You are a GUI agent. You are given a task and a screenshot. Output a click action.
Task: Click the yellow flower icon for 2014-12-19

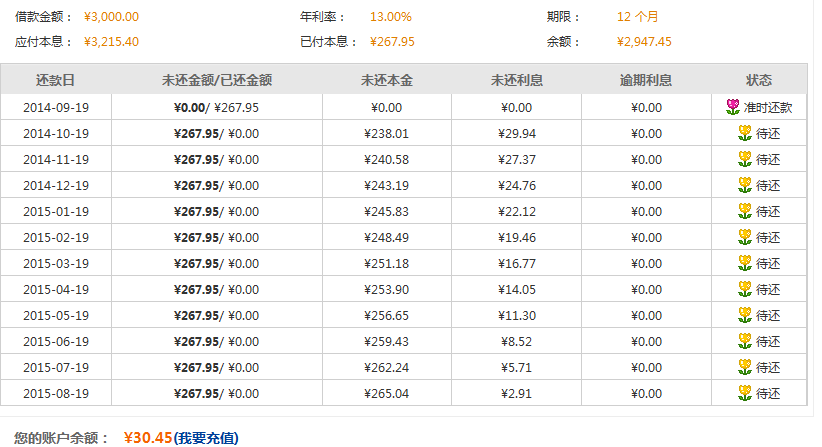744,185
